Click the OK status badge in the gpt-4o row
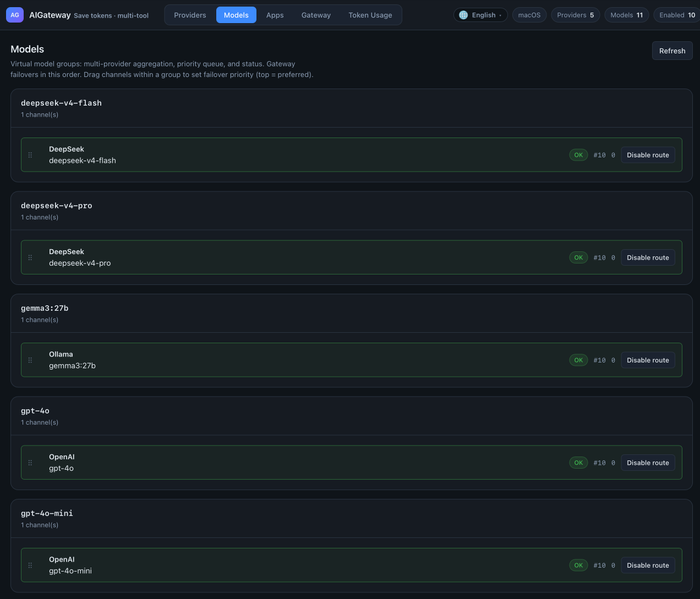The width and height of the screenshot is (700, 599). point(578,463)
